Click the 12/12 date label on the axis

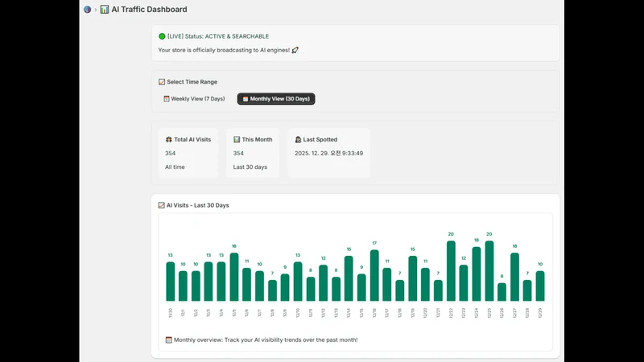pos(324,313)
